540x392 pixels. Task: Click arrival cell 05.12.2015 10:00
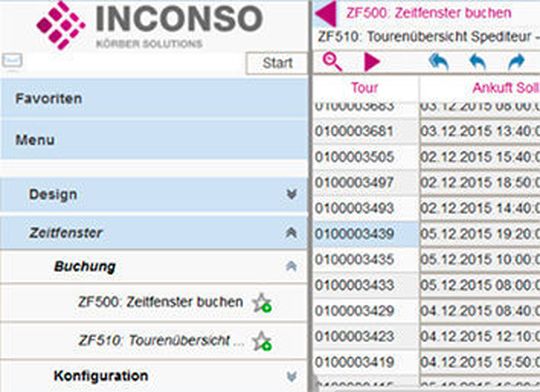tap(480, 259)
